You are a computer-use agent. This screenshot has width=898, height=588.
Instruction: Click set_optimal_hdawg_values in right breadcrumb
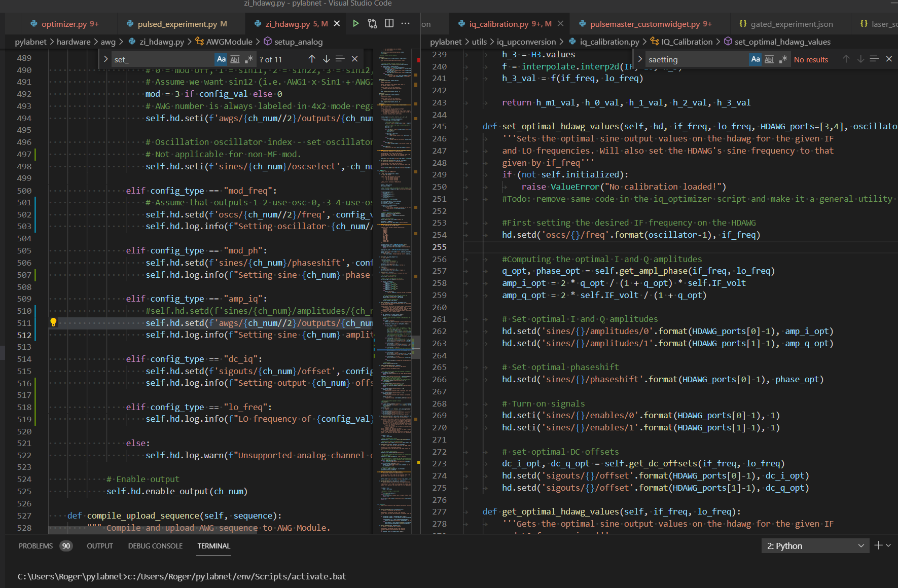pyautogui.click(x=782, y=42)
